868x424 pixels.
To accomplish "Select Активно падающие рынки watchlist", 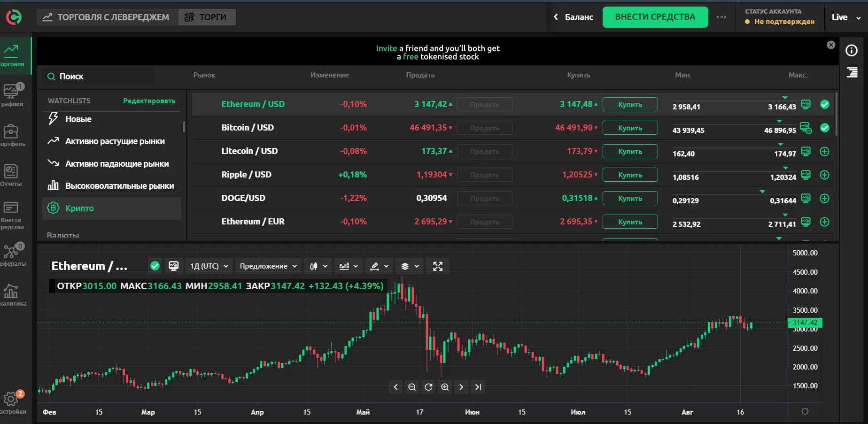I will tap(111, 164).
